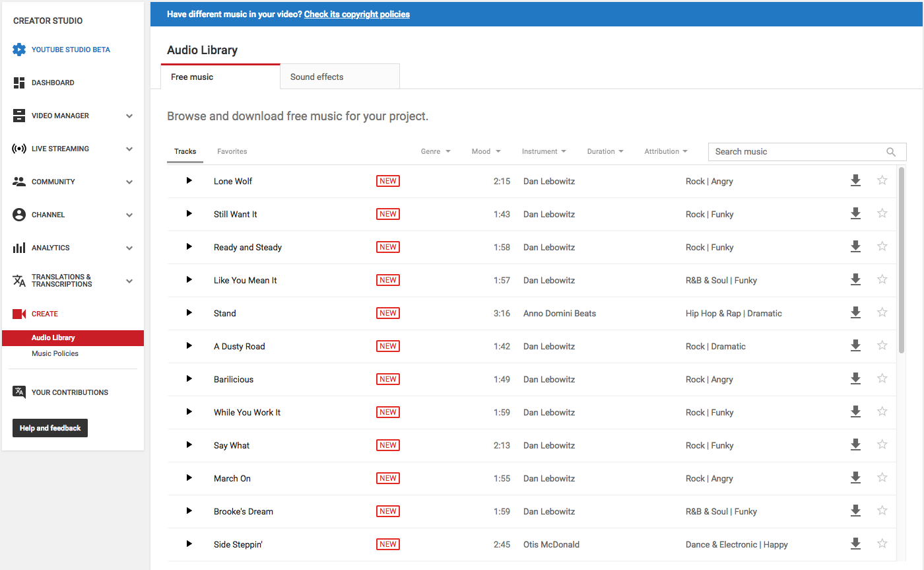Image resolution: width=924 pixels, height=570 pixels.
Task: Favorite the Say What track
Action: coord(882,444)
